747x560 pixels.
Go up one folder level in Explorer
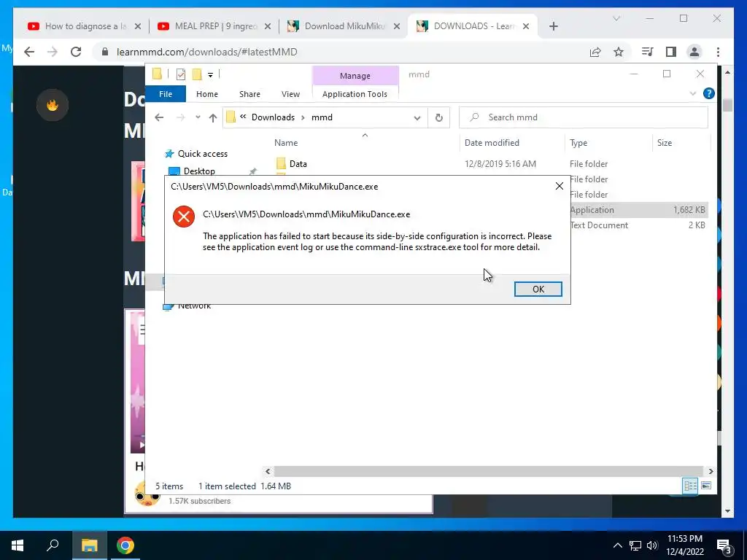pos(212,117)
